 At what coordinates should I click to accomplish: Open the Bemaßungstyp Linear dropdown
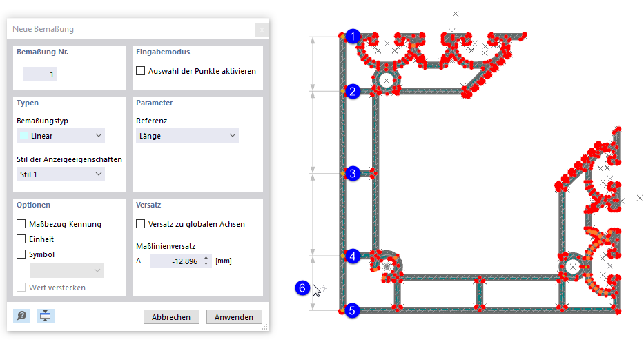(x=61, y=135)
